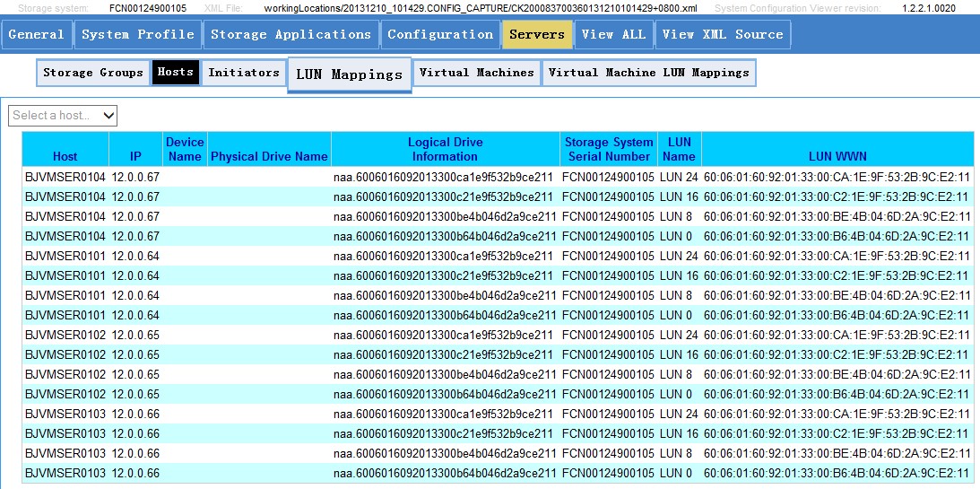The width and height of the screenshot is (980, 489).
Task: Open the Virtual Machines sub-tab
Action: [477, 73]
